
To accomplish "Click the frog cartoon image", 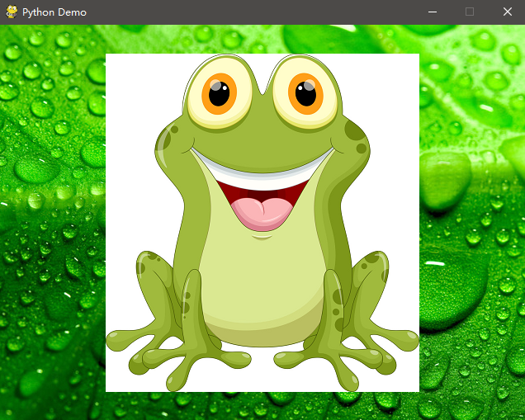I will (262, 223).
